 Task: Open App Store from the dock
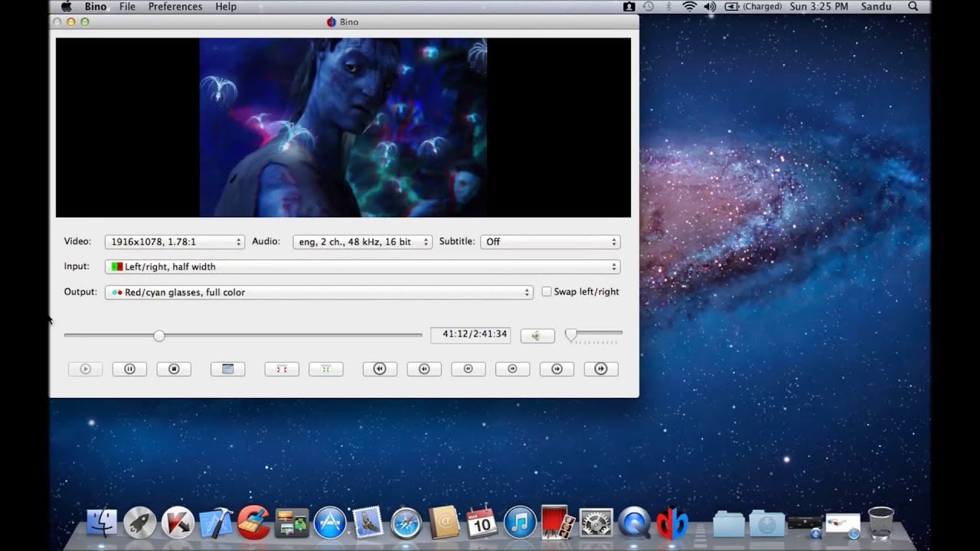pyautogui.click(x=330, y=523)
